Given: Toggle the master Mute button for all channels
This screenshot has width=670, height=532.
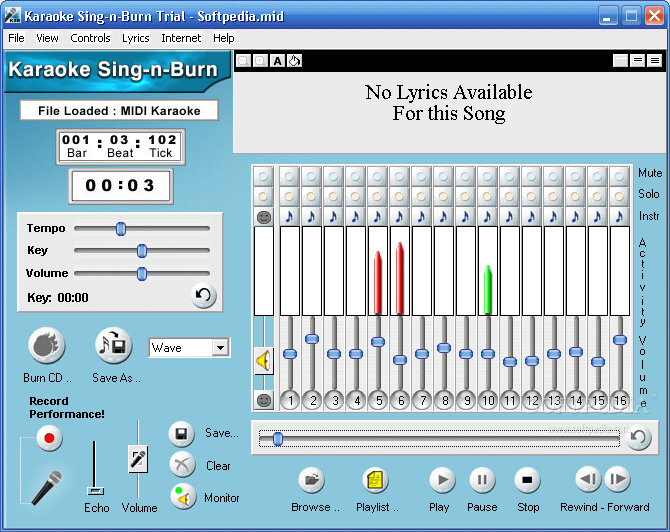Looking at the screenshot, I should [x=264, y=176].
